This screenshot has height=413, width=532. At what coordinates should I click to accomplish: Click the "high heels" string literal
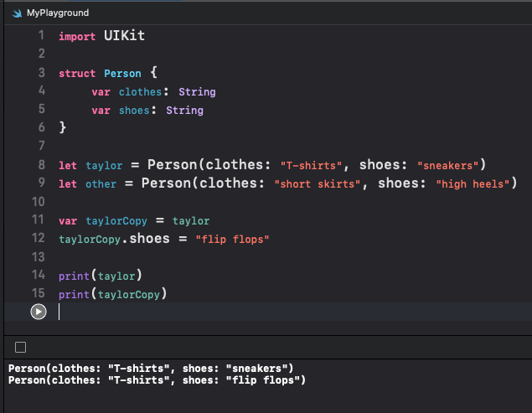coord(473,184)
